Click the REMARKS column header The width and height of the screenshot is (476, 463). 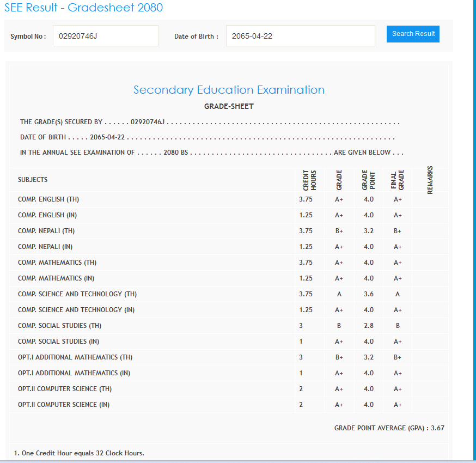[x=430, y=180]
